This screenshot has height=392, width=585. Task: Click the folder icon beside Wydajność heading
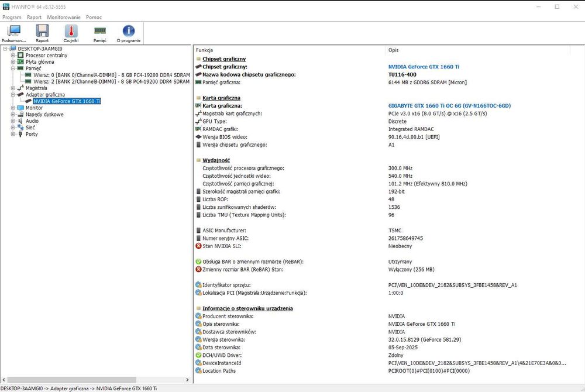coord(198,160)
